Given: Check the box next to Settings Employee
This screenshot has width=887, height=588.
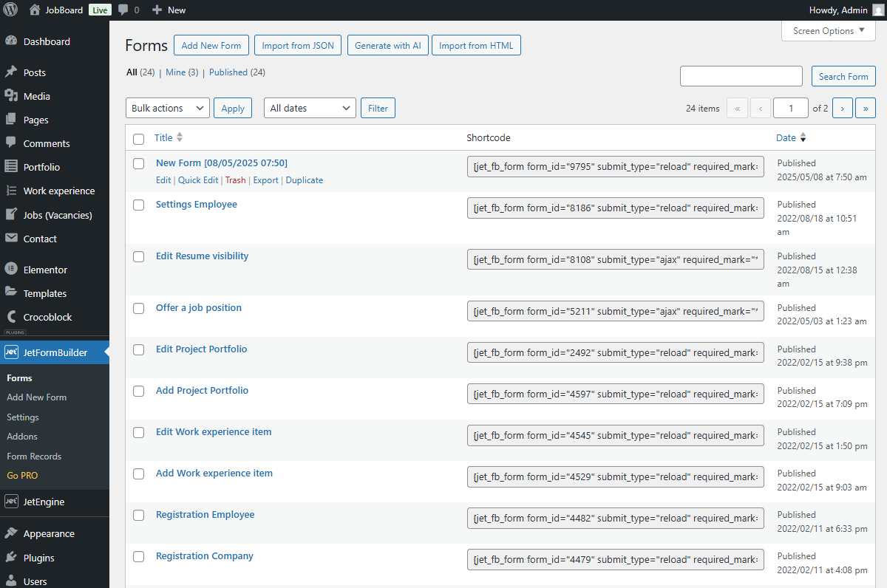Looking at the screenshot, I should point(138,205).
